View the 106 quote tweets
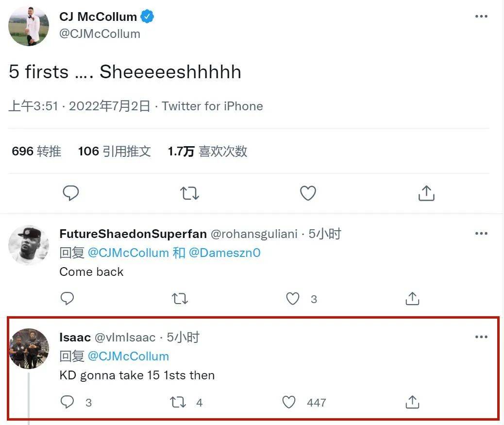 pyautogui.click(x=114, y=151)
